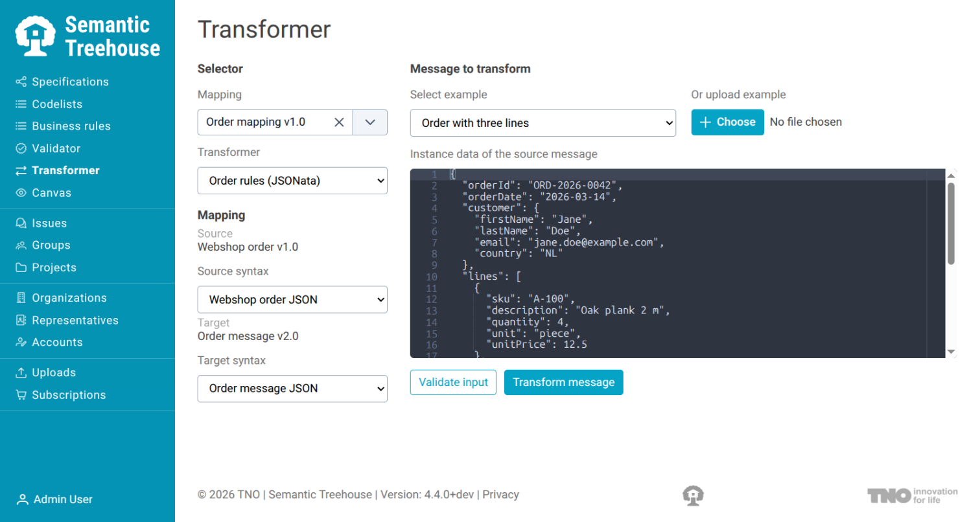Image resolution: width=980 pixels, height=522 pixels.
Task: Go to Codelists
Action: click(x=57, y=104)
